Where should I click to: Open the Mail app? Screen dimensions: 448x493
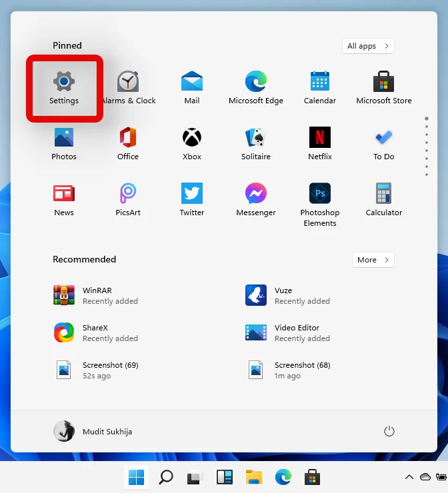[192, 88]
